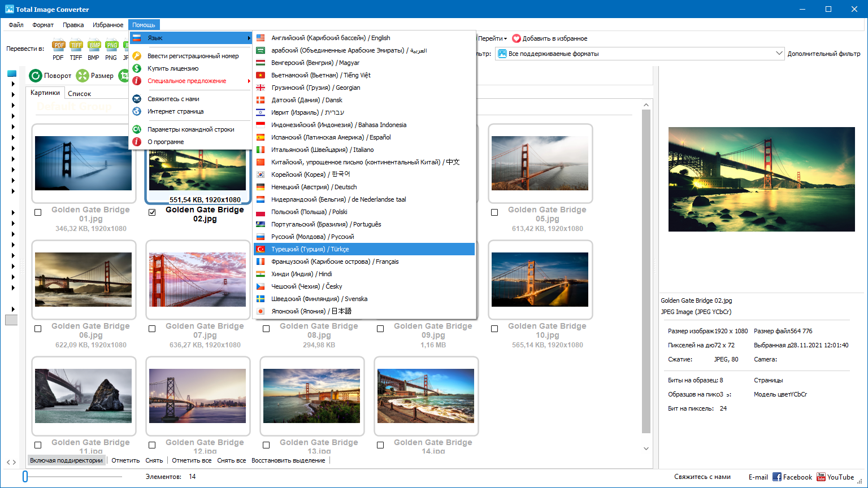Uncheck the Golden Gate Bridge 02.jpg checkbox
This screenshot has height=488, width=868.
(x=152, y=212)
